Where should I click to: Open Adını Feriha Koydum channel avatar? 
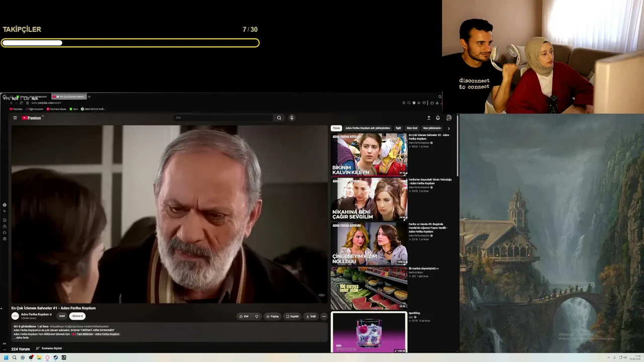15,316
